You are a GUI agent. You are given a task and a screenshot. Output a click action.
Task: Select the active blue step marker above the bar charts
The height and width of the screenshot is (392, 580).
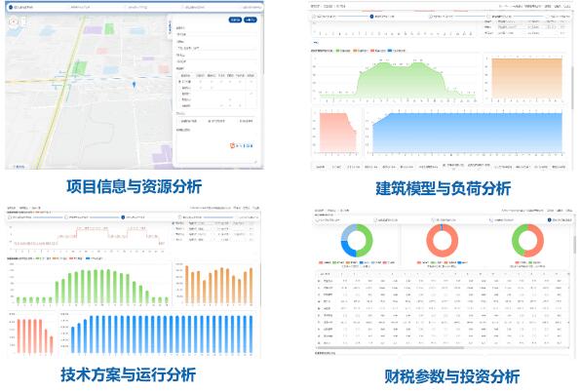pos(123,217)
